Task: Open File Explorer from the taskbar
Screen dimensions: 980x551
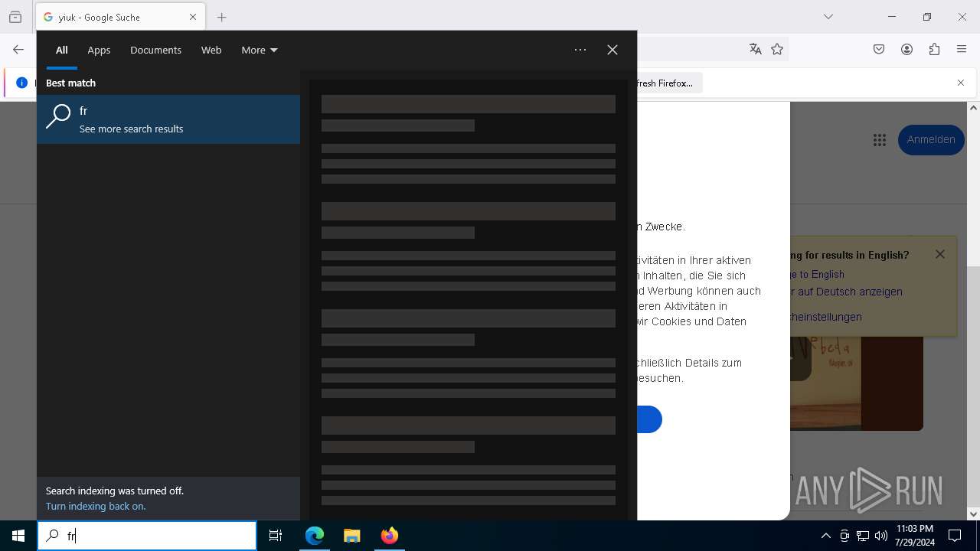Action: coord(352,536)
